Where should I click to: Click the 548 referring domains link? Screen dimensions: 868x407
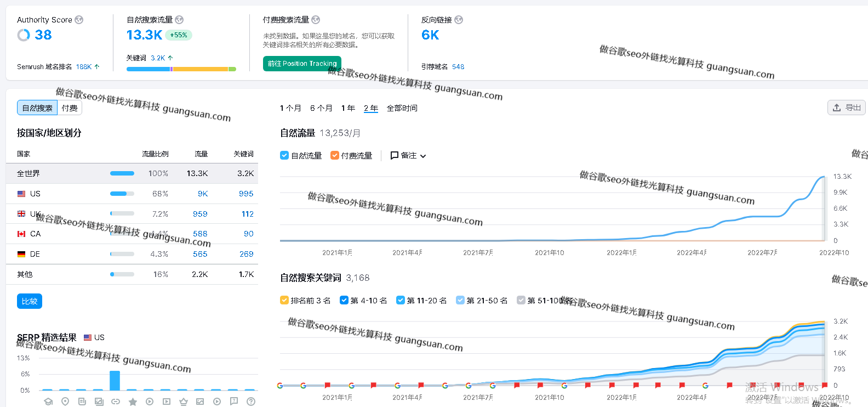click(458, 67)
